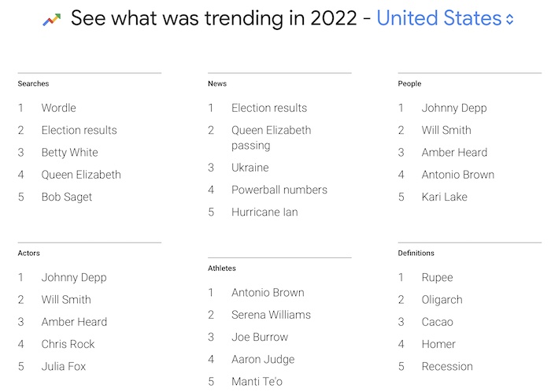Click the up-down chevron beside United States
The height and width of the screenshot is (392, 551).
pos(509,19)
